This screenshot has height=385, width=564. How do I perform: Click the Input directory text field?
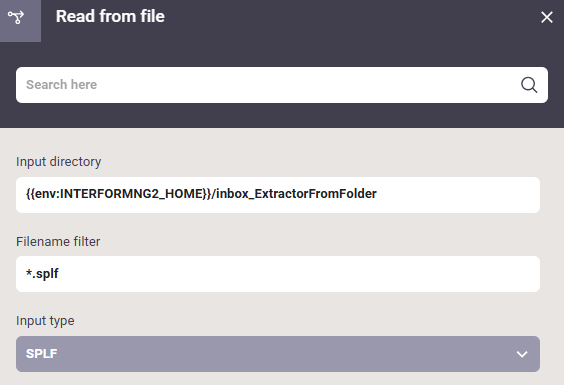(x=278, y=195)
